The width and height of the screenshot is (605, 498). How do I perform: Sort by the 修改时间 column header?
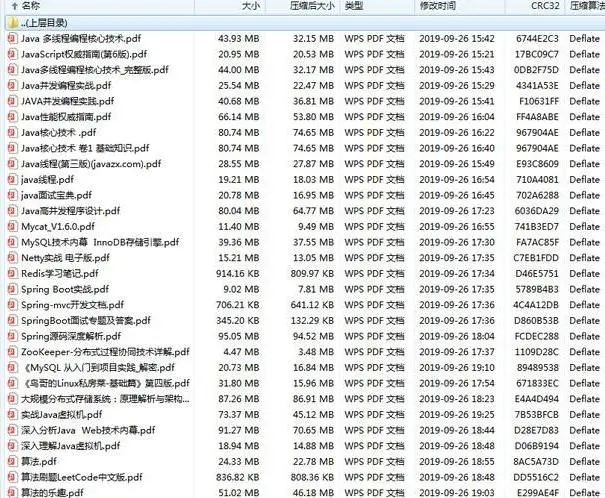point(438,6)
